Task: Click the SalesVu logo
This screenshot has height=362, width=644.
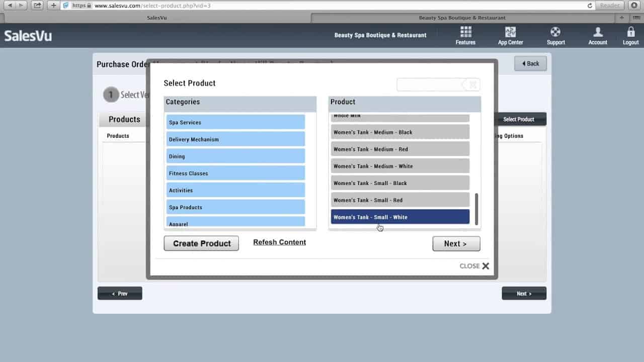Action: (28, 36)
